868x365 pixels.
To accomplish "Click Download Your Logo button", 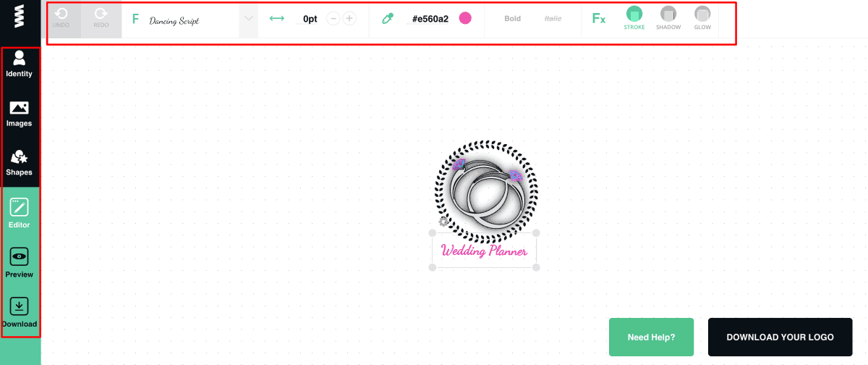I will [780, 337].
